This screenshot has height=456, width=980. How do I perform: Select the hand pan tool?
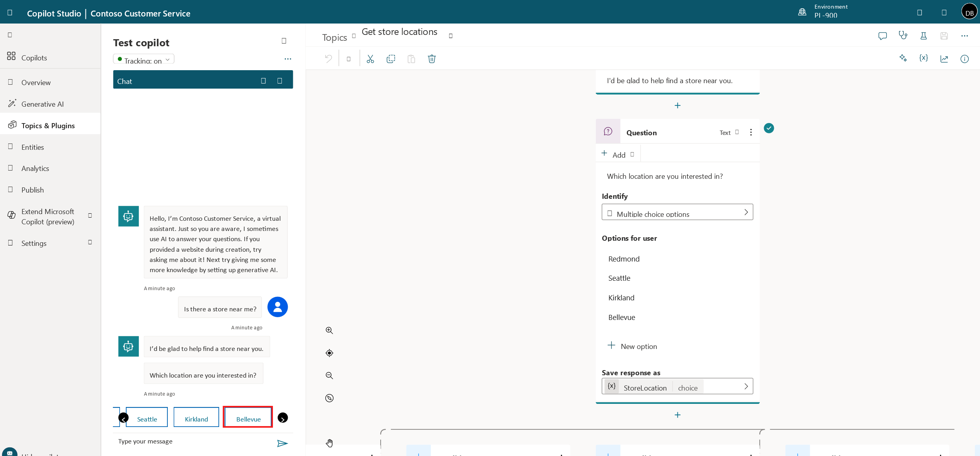(x=329, y=443)
